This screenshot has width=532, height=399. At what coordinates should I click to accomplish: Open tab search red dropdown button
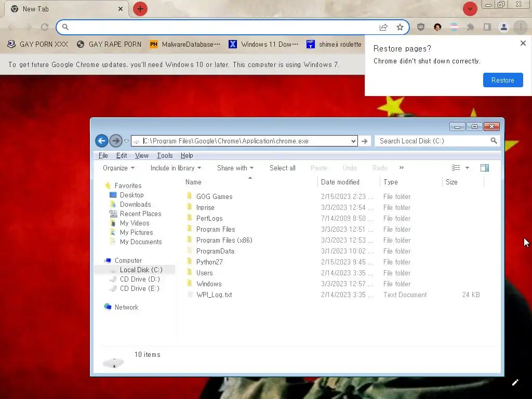[x=470, y=9]
